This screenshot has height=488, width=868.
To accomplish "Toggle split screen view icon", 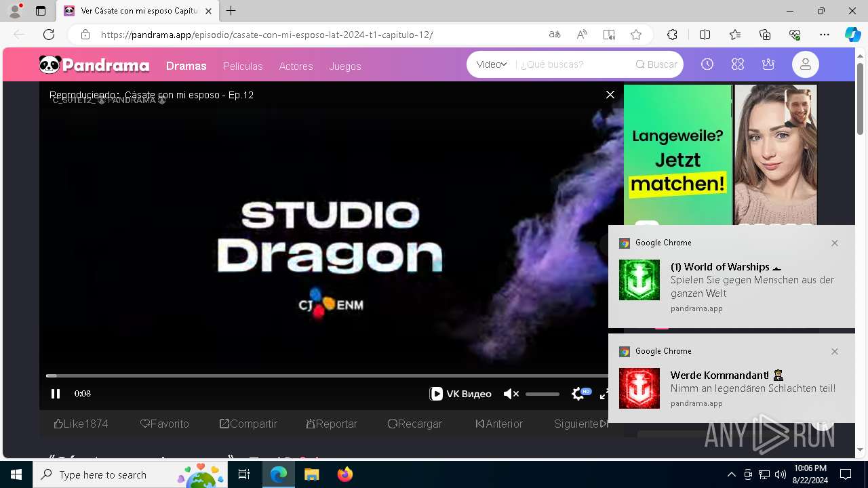I will pos(705,35).
